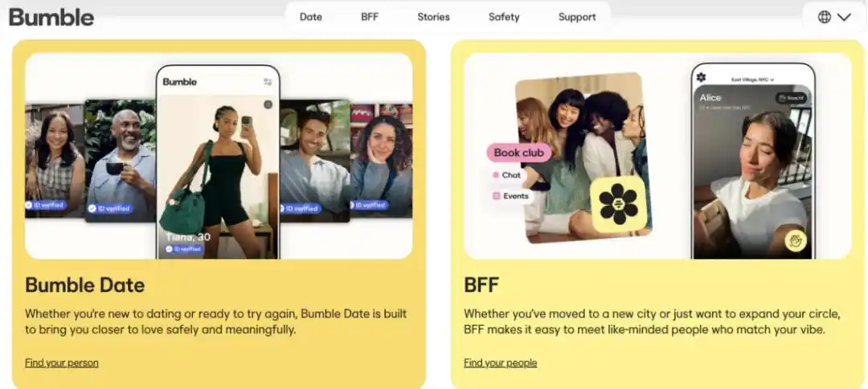Tap the filter sliders icon in Bumble phone

tap(268, 82)
